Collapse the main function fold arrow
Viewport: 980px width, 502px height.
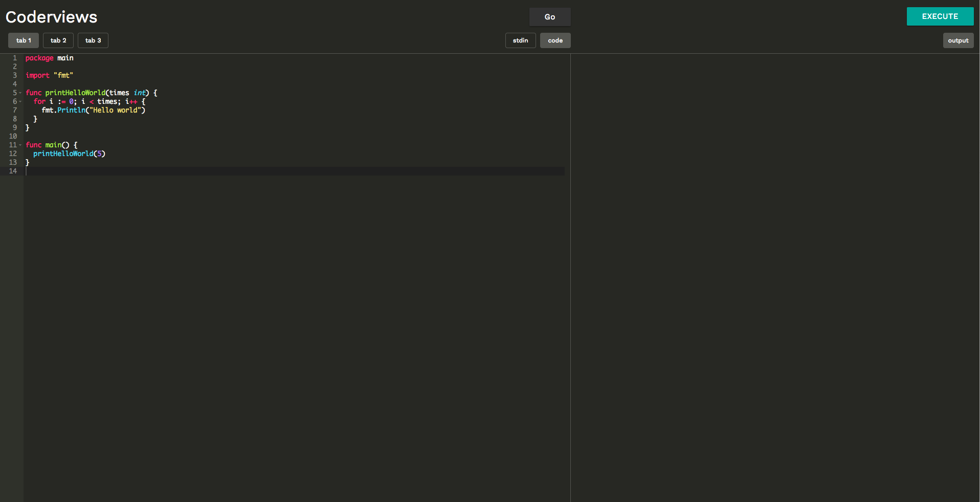coord(19,145)
